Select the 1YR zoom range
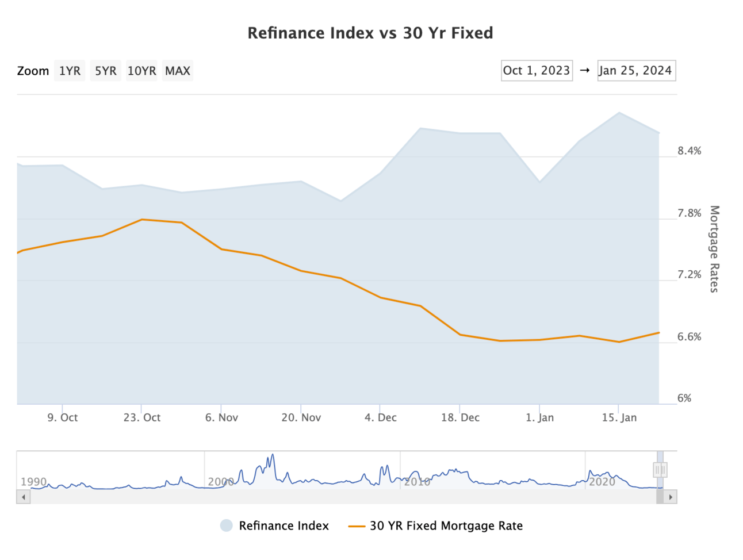 pyautogui.click(x=70, y=71)
